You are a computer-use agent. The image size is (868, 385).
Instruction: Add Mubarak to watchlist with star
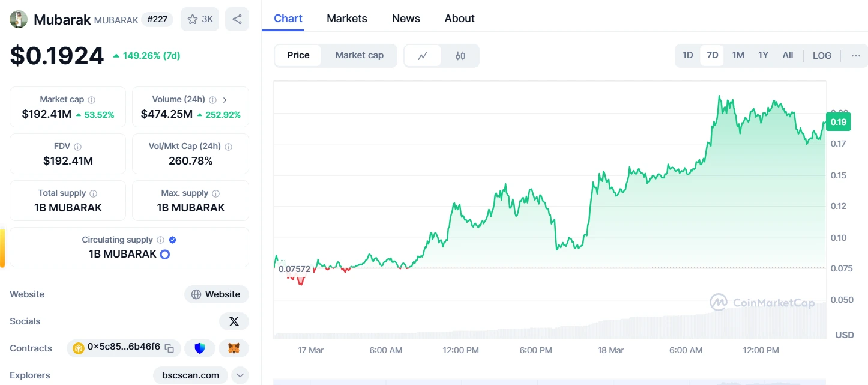click(200, 19)
